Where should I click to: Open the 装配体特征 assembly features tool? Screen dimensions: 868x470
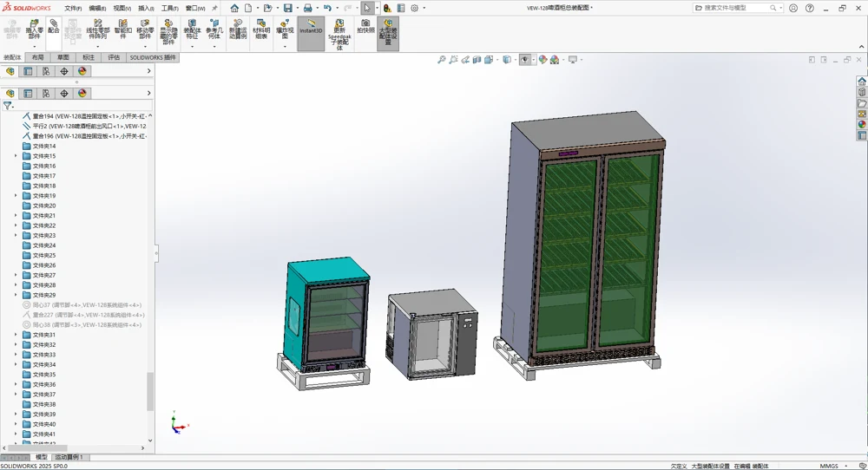pos(192,29)
